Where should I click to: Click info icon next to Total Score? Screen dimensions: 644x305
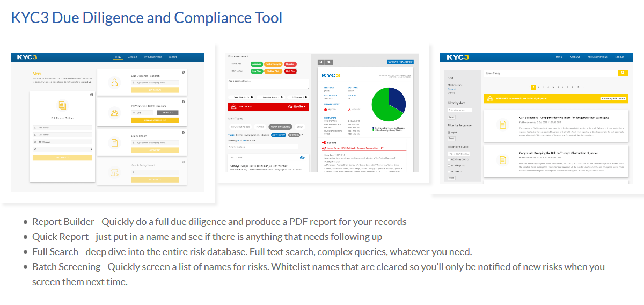pos(252,97)
